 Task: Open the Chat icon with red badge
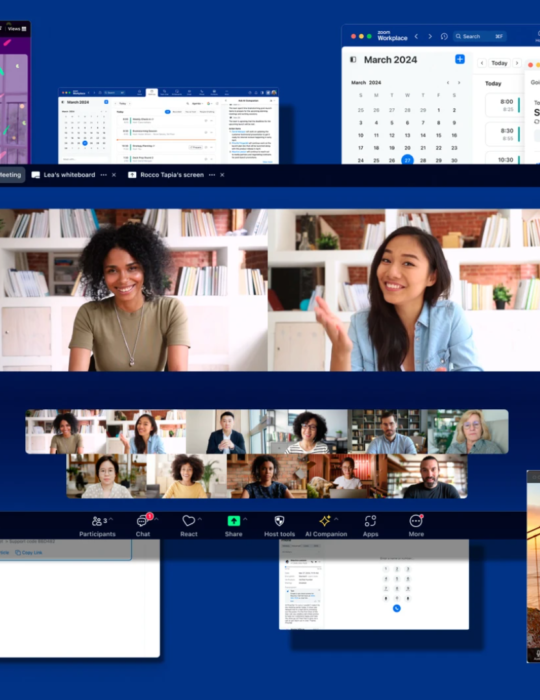pos(143,521)
